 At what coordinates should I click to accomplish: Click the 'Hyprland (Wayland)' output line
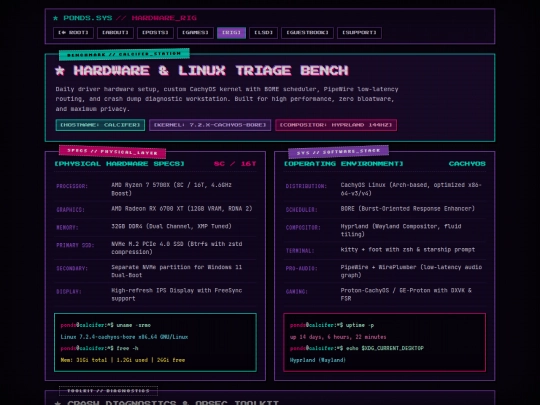click(x=318, y=360)
